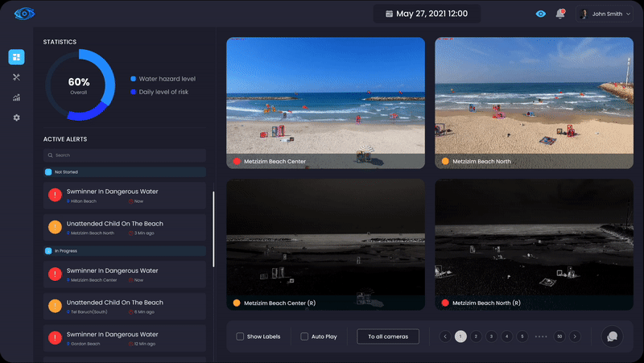
Task: Collapse the Not Started alerts group
Action: point(125,172)
